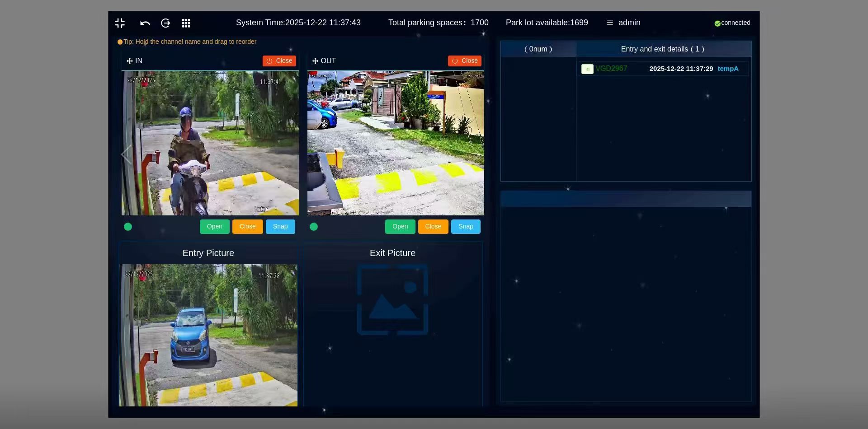Click Park lot available:1699
868x429 pixels.
[547, 23]
